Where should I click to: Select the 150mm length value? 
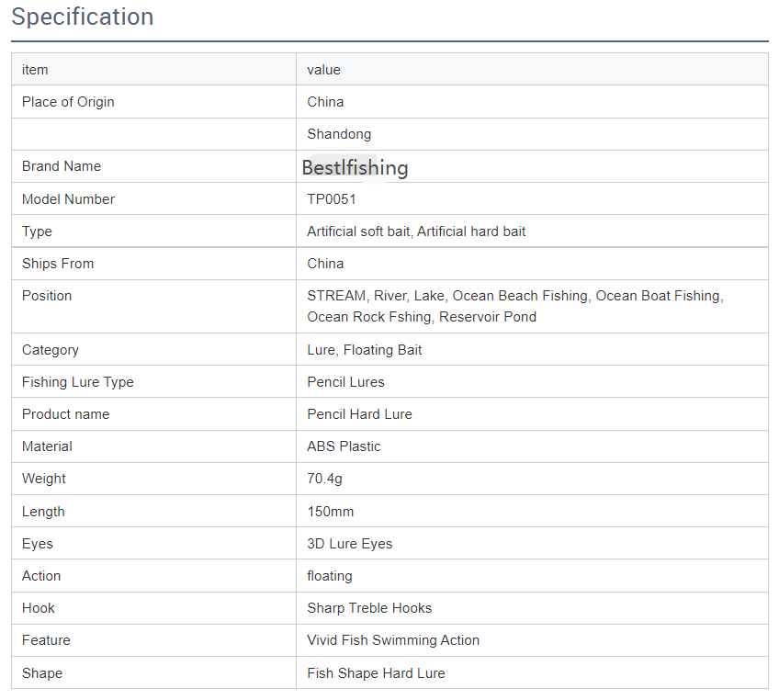pyautogui.click(x=331, y=512)
